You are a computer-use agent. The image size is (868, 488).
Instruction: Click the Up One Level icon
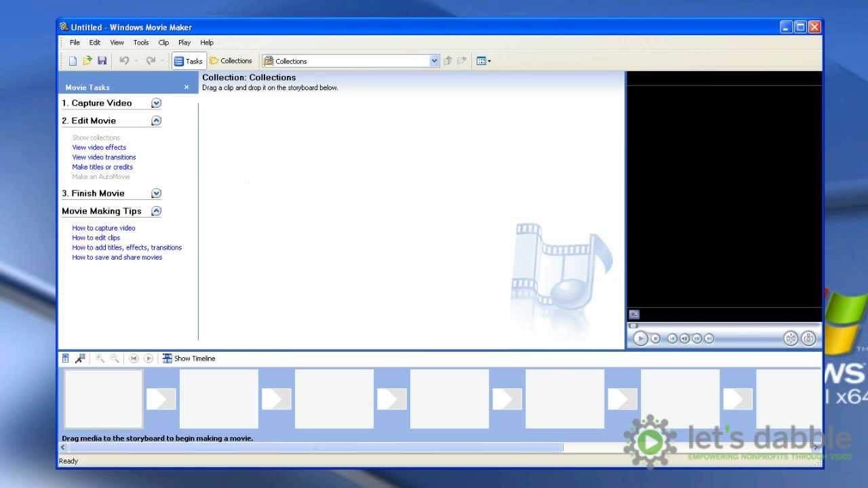[x=448, y=61]
